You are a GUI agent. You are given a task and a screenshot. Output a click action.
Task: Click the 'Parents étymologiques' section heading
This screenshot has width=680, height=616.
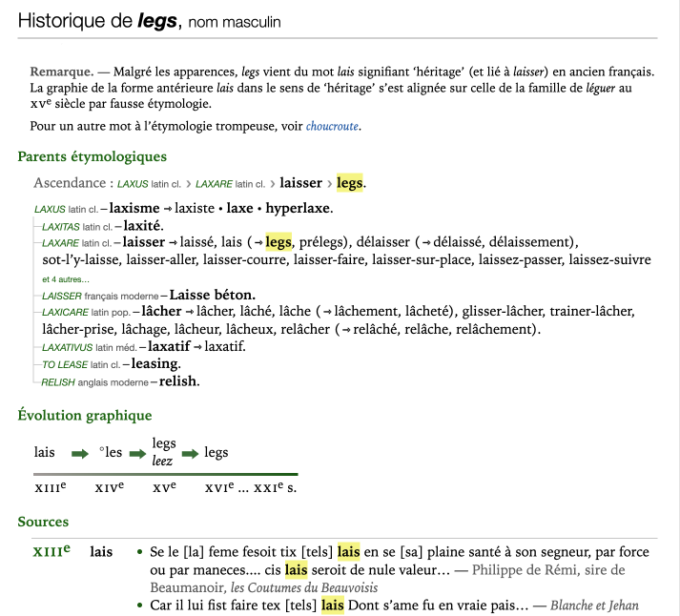[x=92, y=156]
